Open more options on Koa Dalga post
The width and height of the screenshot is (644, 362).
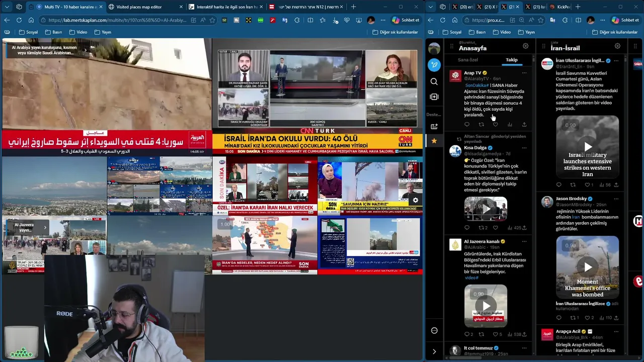(524, 148)
